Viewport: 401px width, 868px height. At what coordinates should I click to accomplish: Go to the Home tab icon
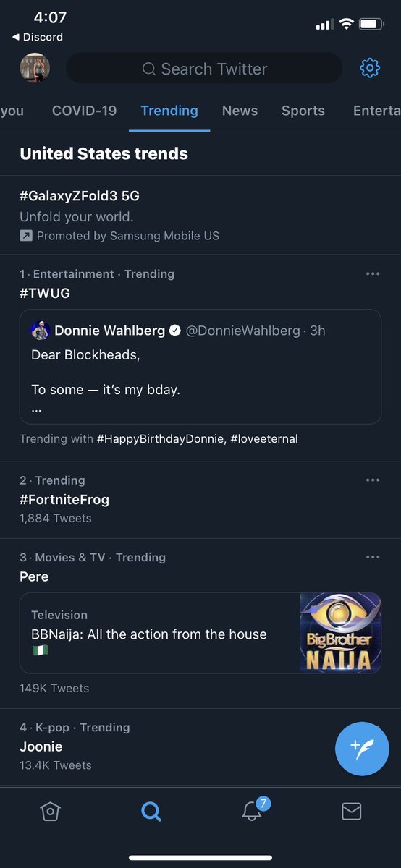50,812
